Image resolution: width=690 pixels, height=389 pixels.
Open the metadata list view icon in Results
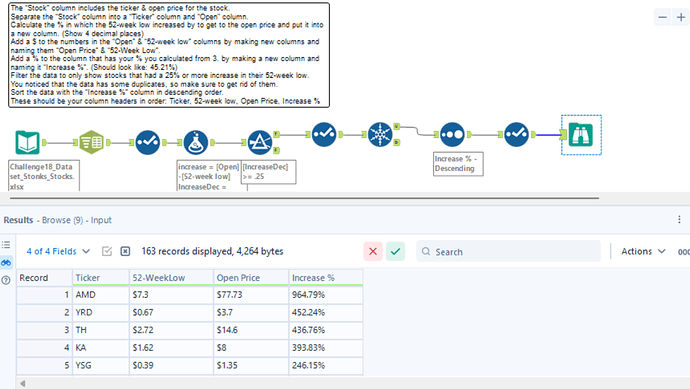[6, 245]
